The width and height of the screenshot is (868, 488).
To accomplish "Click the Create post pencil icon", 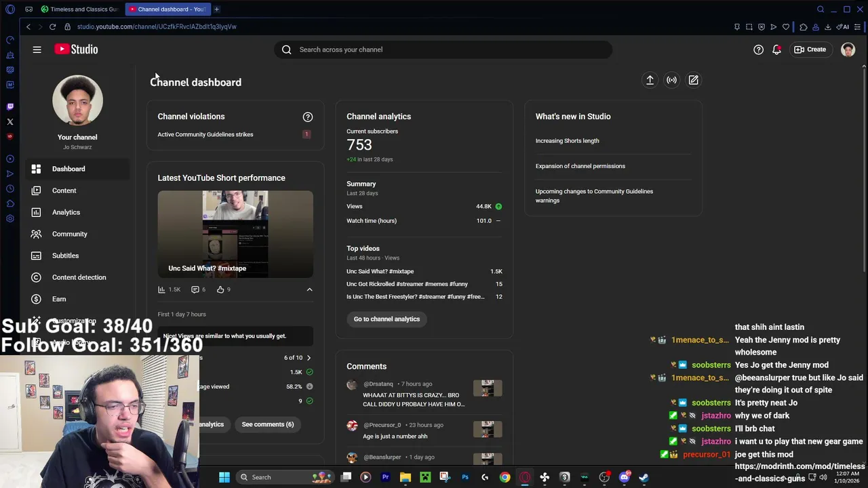I will (x=693, y=80).
